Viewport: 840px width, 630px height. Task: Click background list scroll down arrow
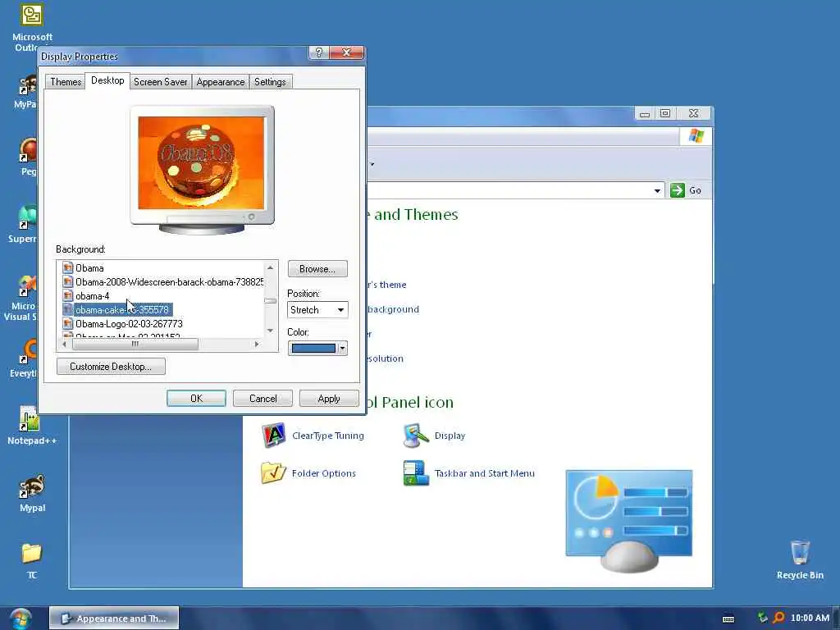271,331
